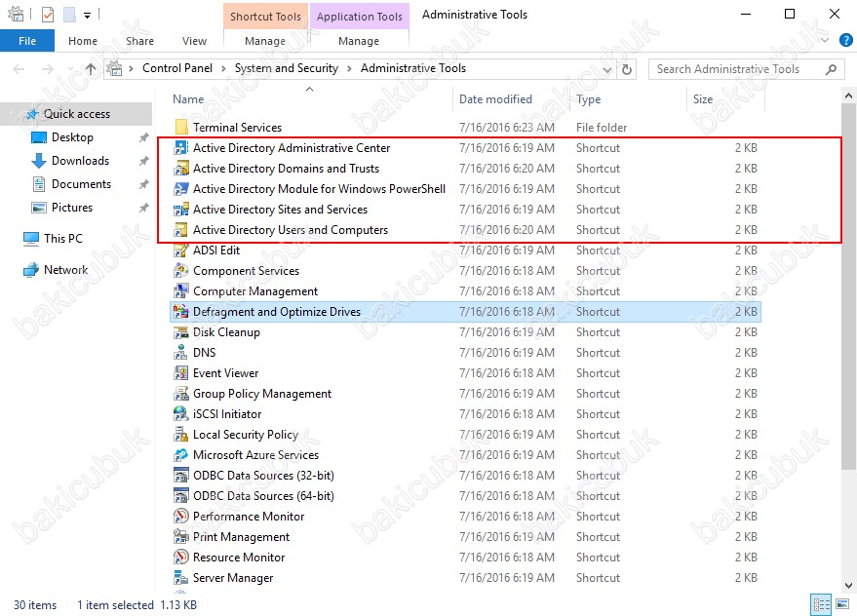This screenshot has height=616, width=857.
Task: Navigate to Control Panel in breadcrumb
Action: pyautogui.click(x=177, y=68)
